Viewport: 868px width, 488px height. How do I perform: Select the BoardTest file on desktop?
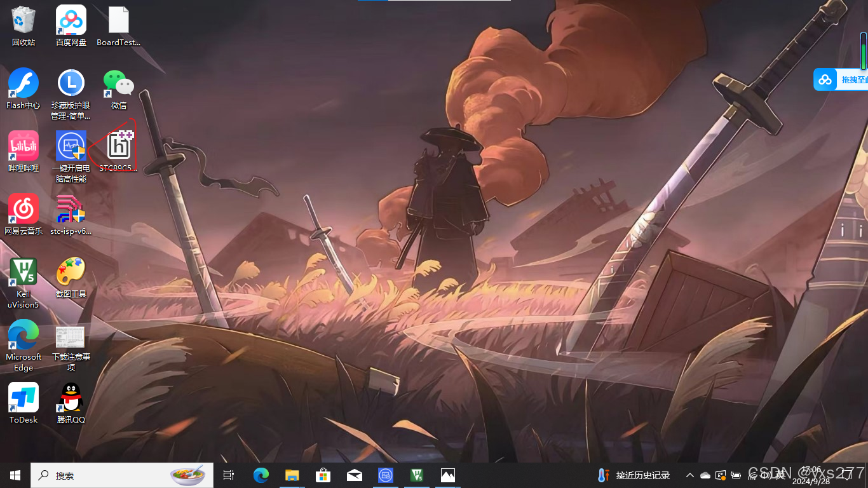(119, 26)
